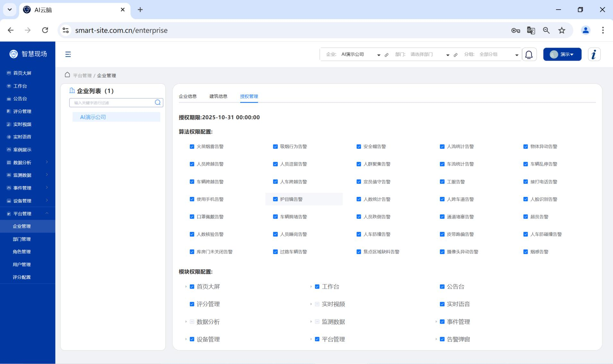This screenshot has height=364, width=613.
Task: Open the 演示 user menu
Action: (562, 54)
